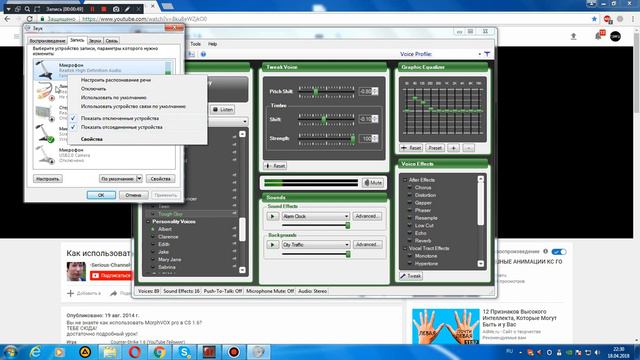Choose 'Отключить' in the context menu
Viewport: 640px width, 360px height.
(93, 89)
